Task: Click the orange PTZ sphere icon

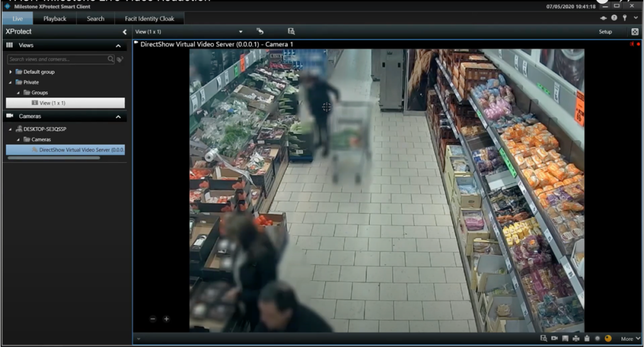Action: click(x=608, y=338)
